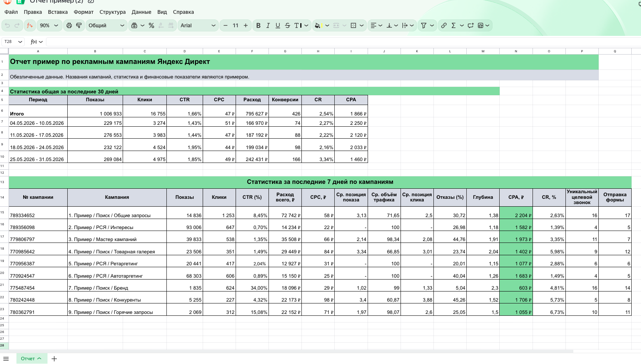Expand the borders dropdown arrow
This screenshot has height=364, width=641.
tap(362, 25)
